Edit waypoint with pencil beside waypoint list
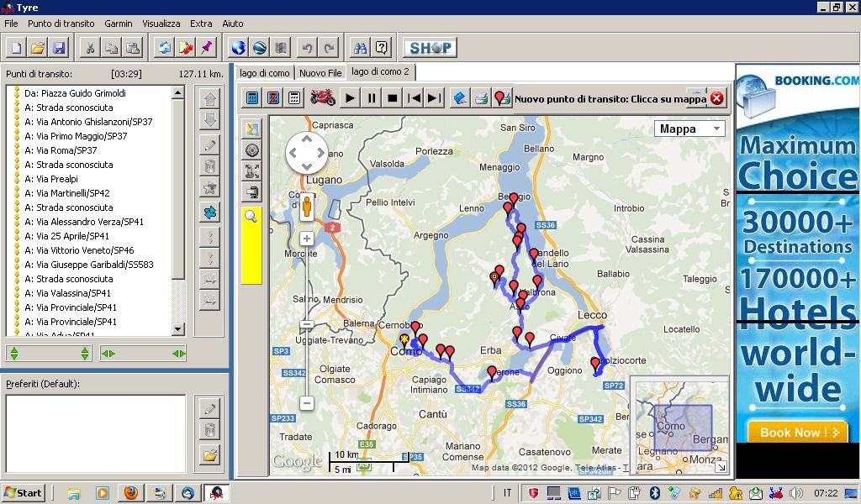This screenshot has height=504, width=861. pyautogui.click(x=209, y=145)
